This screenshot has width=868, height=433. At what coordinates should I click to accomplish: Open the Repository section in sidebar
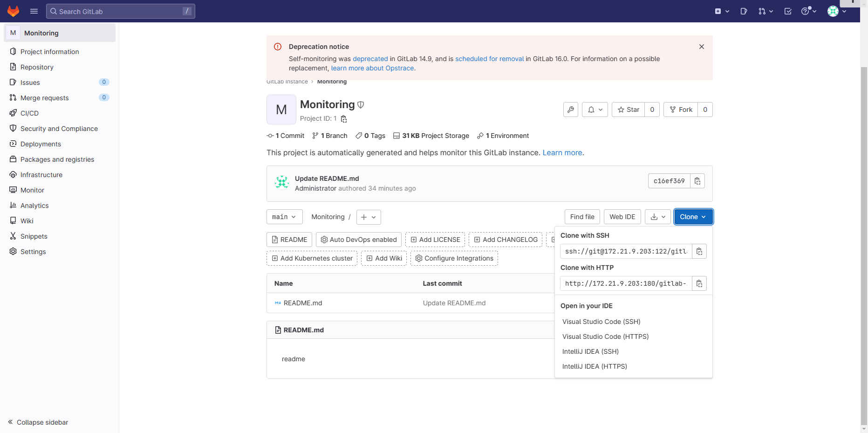(36, 67)
